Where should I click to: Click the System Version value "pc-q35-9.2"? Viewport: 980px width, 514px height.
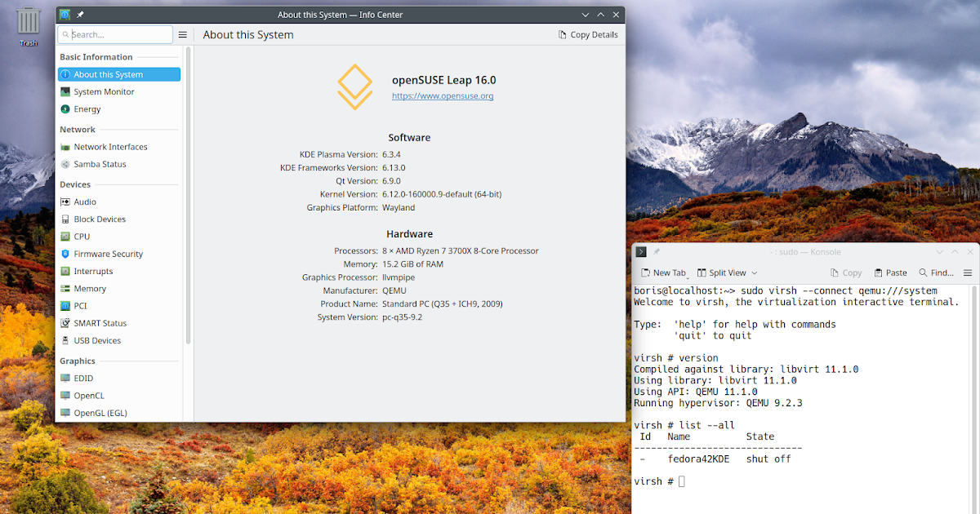tap(403, 317)
